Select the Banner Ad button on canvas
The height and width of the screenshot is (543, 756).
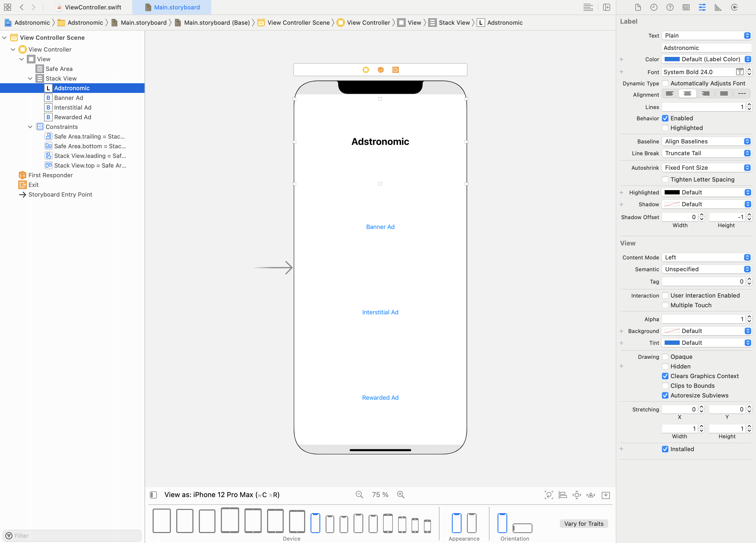[x=380, y=227]
